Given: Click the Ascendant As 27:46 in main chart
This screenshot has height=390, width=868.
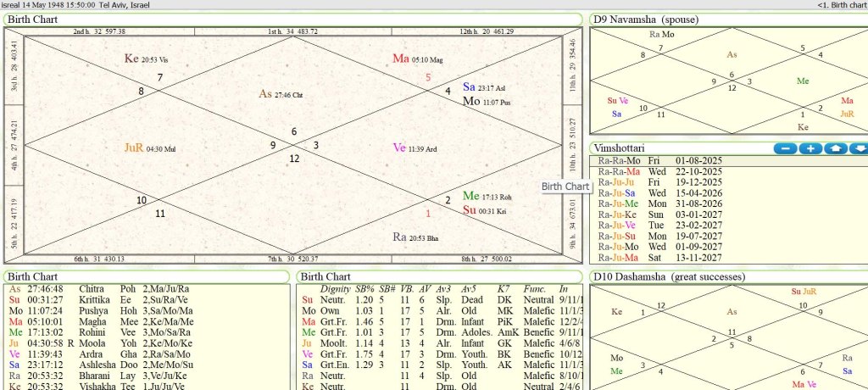Looking at the screenshot, I should point(266,94).
